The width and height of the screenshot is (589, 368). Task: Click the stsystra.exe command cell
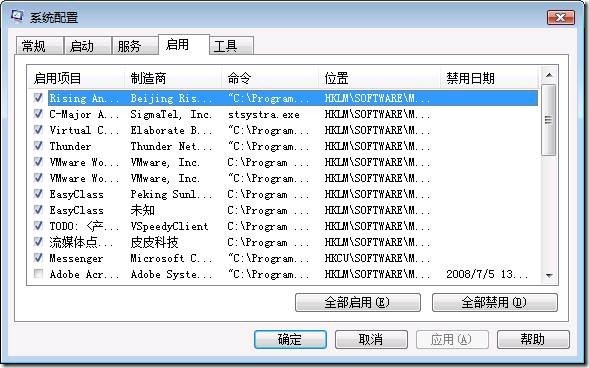coord(264,114)
